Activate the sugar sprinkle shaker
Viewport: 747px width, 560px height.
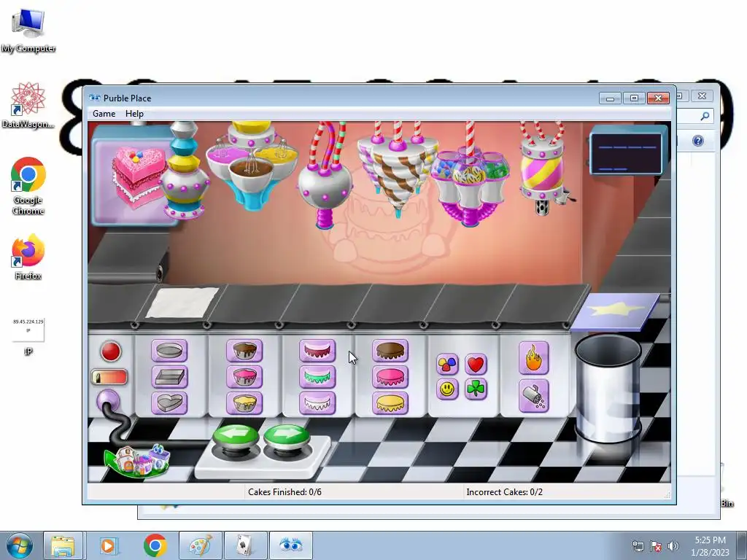533,396
